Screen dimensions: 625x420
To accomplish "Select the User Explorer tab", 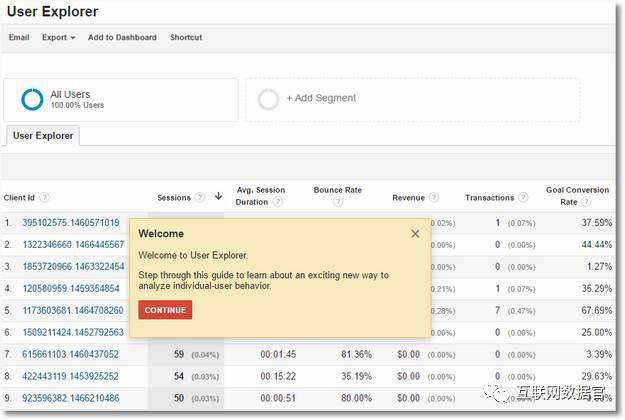I will [43, 136].
